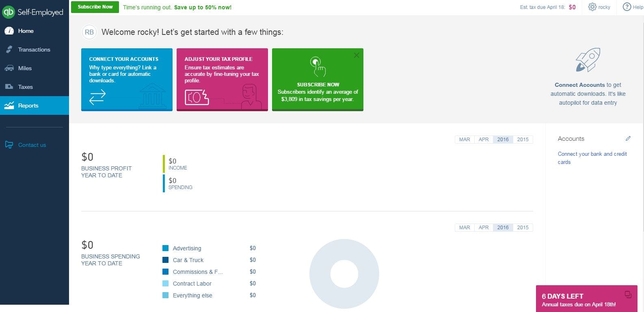Expand the 6 Days Left banner
The image size is (644, 312).
(x=628, y=295)
